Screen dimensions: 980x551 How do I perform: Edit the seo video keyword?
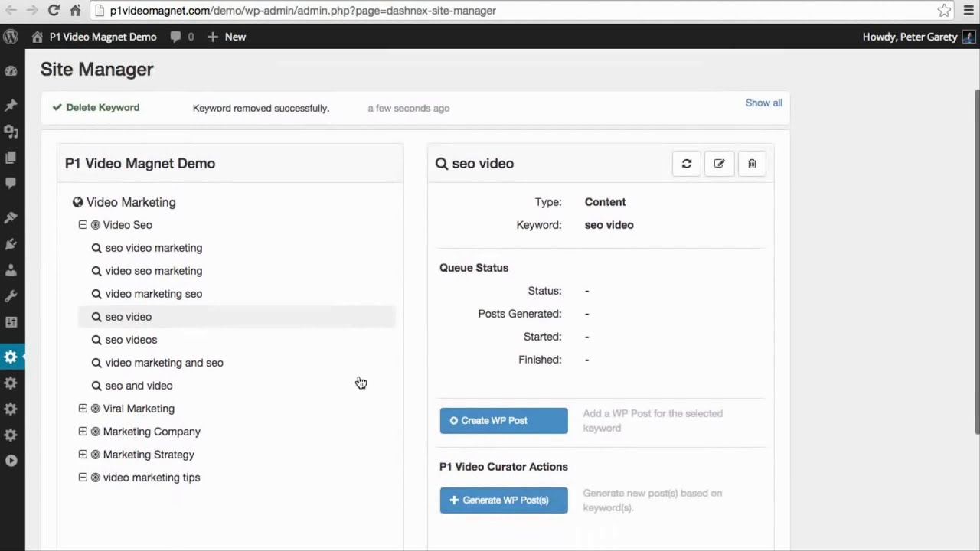(x=719, y=164)
